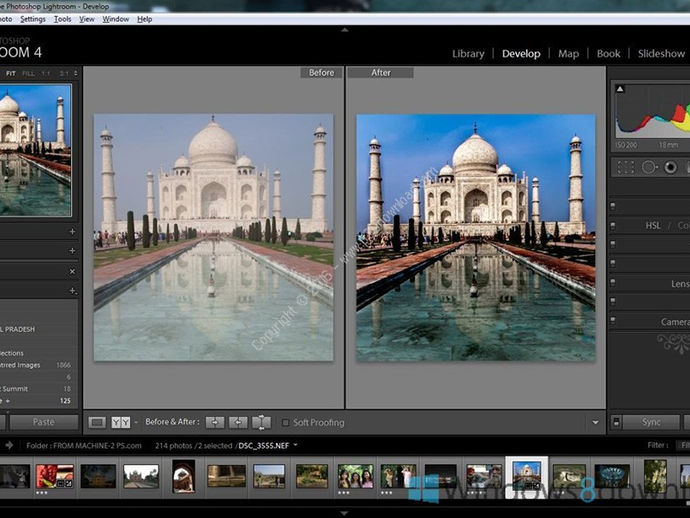This screenshot has height=518, width=690.
Task: Toggle the panel switch directly above Lens row
Action: point(613,263)
